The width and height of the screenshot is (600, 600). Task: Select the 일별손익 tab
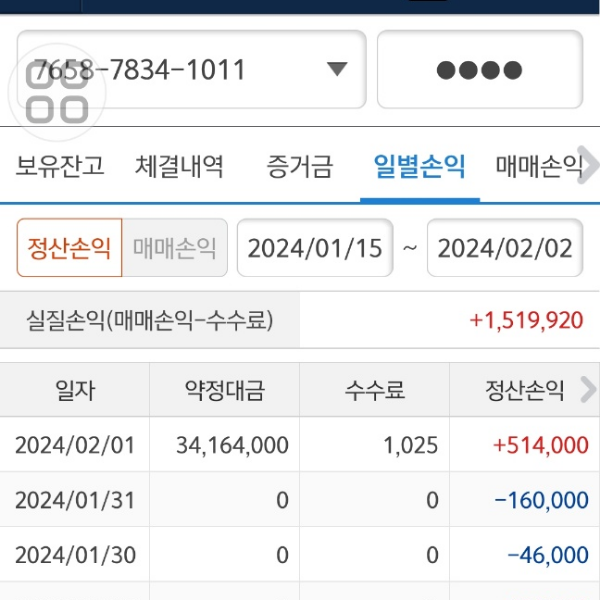click(419, 166)
